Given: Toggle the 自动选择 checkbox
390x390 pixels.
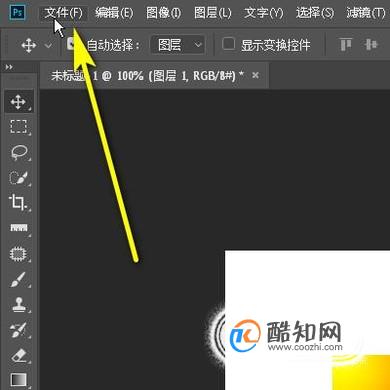Looking at the screenshot, I should point(71,43).
